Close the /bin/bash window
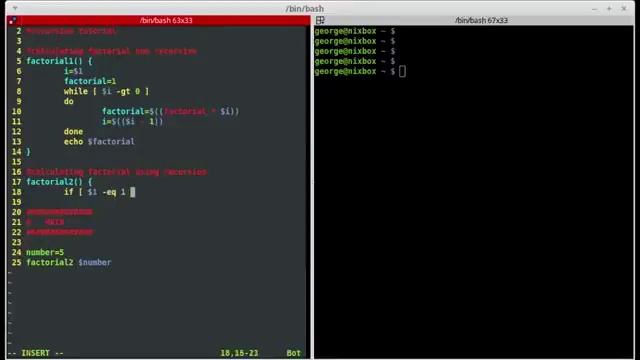This screenshot has width=640, height=360. click(x=624, y=9)
